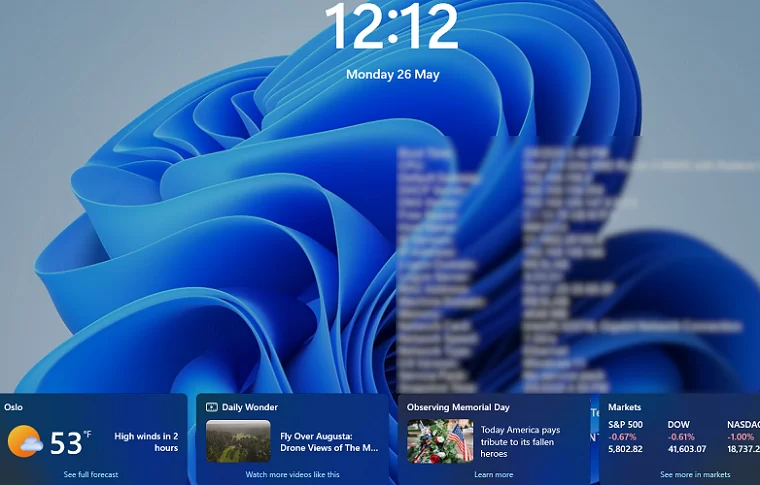Click Observing Memorial Day heading
The height and width of the screenshot is (485, 760).
458,407
